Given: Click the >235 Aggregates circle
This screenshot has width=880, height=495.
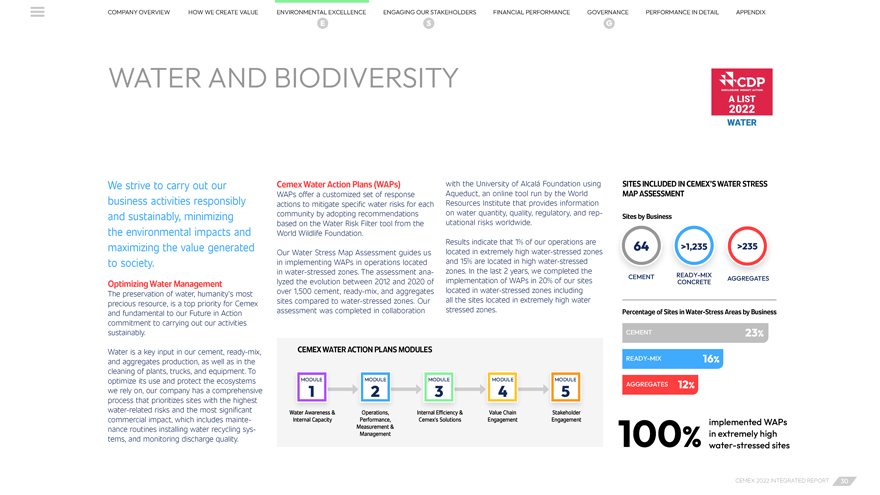Looking at the screenshot, I should point(747,246).
